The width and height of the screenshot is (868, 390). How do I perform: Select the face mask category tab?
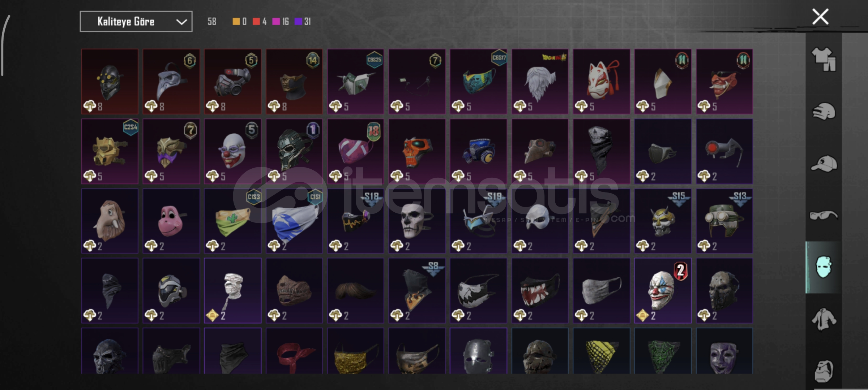click(824, 267)
